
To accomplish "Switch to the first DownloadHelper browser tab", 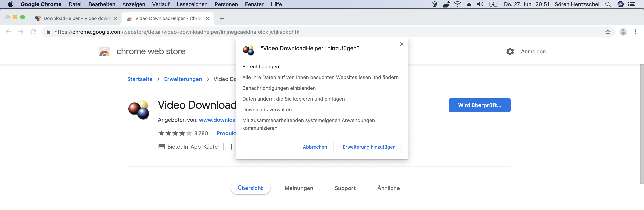I will click(75, 18).
